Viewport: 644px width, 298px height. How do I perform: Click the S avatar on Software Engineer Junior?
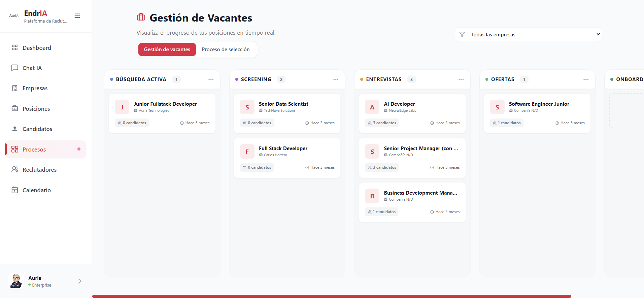(497, 107)
